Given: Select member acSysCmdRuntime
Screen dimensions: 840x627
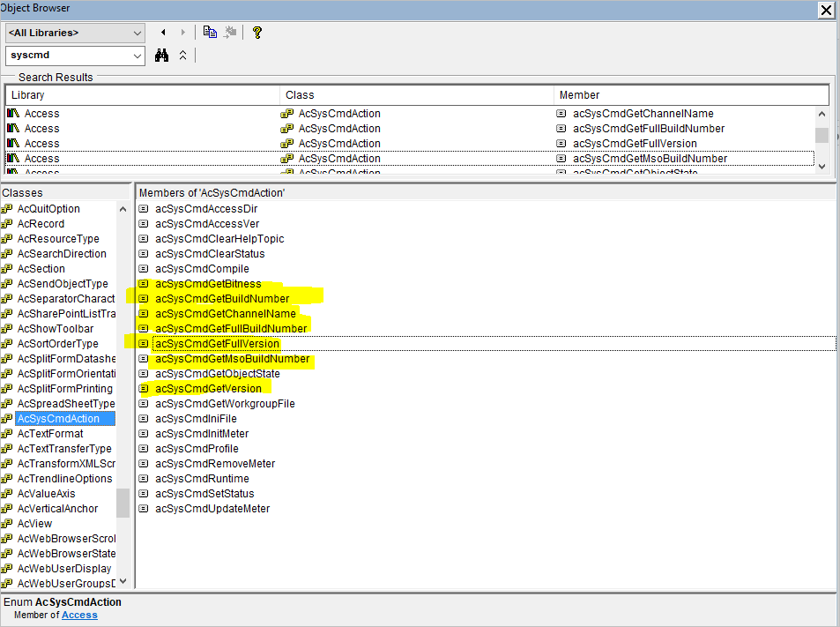Looking at the screenshot, I should [x=202, y=479].
